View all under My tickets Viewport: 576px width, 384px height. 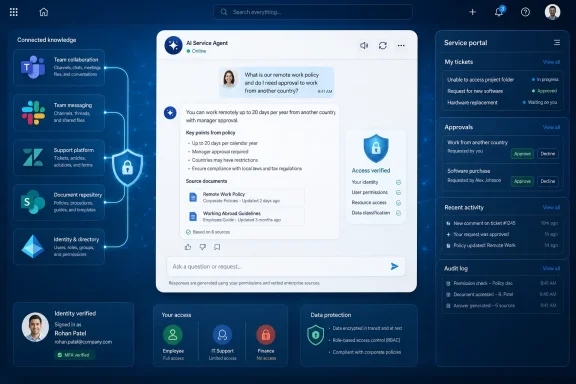tap(551, 62)
